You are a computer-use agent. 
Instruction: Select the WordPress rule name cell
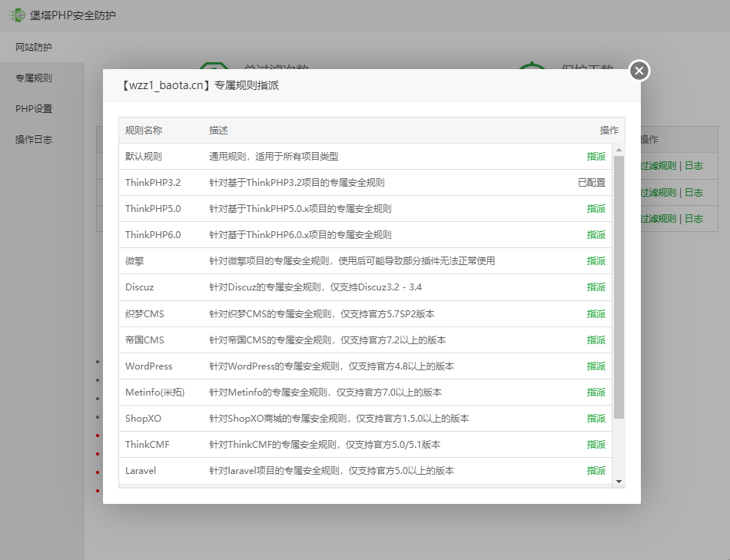point(148,366)
